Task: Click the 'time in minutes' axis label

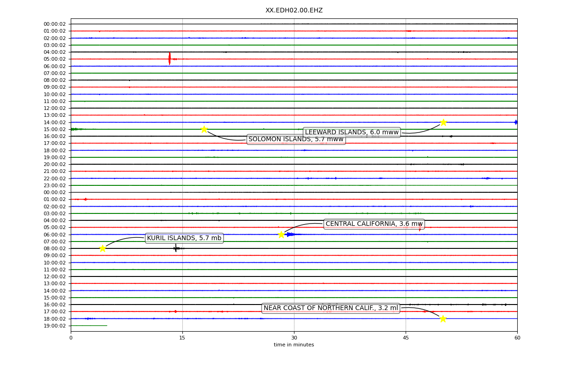Action: [x=294, y=345]
